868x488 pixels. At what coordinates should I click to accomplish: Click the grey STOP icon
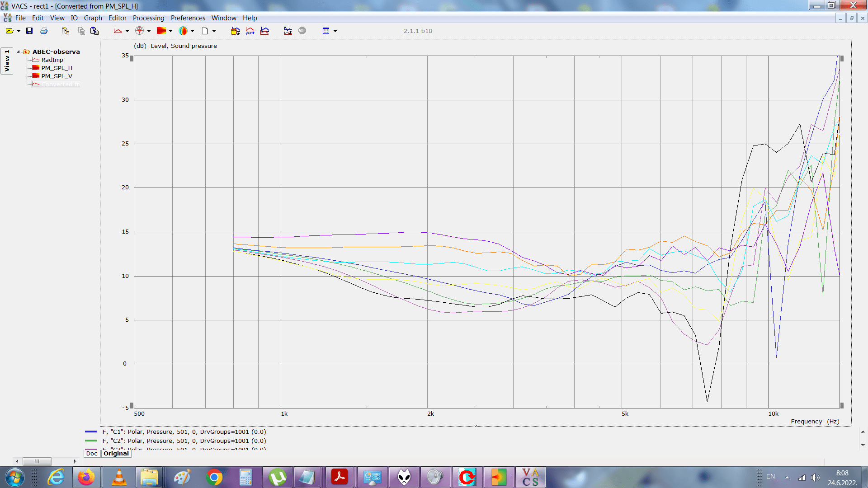click(302, 31)
